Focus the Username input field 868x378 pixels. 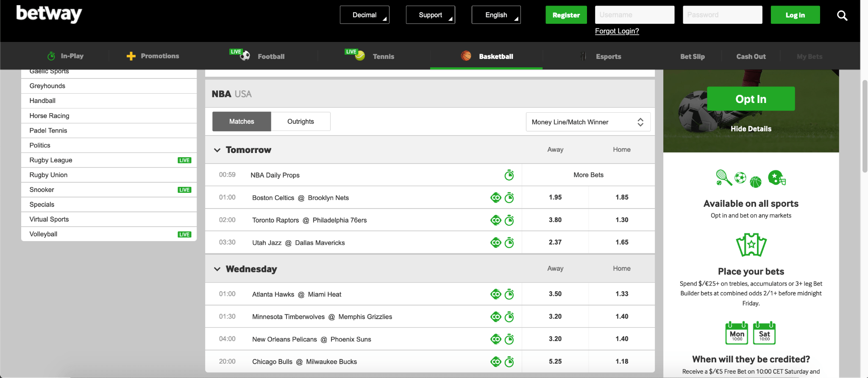634,15
